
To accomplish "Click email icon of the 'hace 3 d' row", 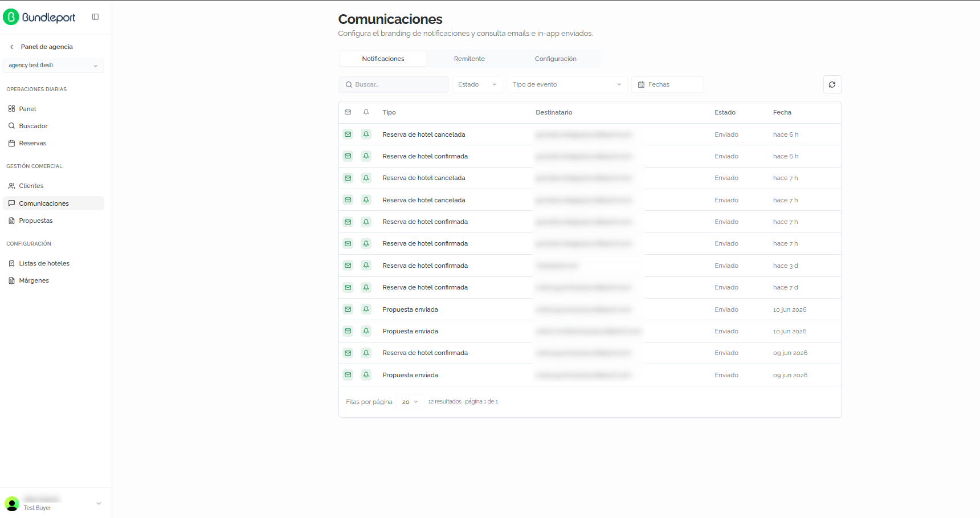I will [x=348, y=266].
